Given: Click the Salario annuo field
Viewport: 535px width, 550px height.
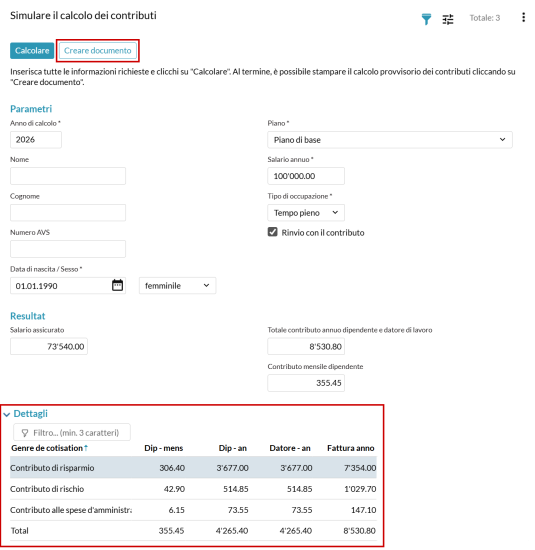Looking at the screenshot, I should [x=306, y=176].
